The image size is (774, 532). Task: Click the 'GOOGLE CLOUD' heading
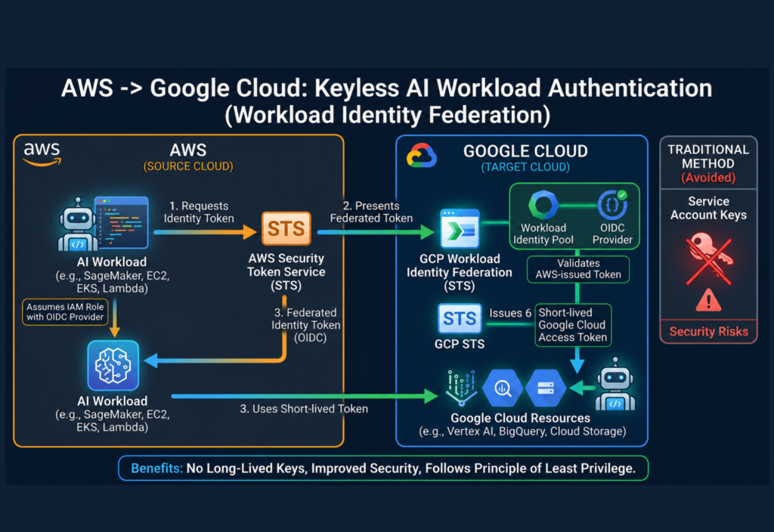[x=525, y=151]
